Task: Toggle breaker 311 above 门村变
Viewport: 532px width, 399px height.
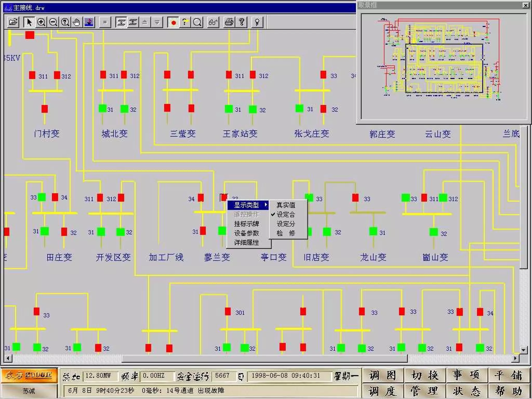Action: coord(32,75)
